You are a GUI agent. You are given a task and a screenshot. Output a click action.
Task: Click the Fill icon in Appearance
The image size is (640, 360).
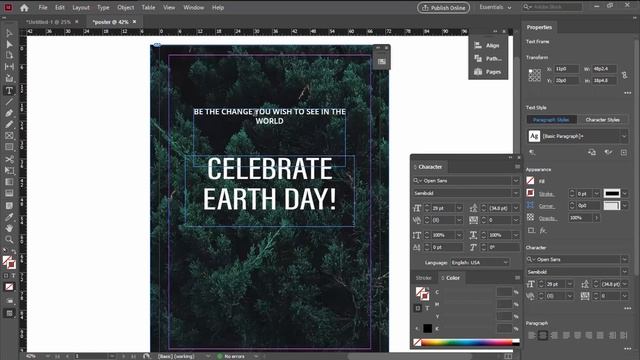coord(530,180)
